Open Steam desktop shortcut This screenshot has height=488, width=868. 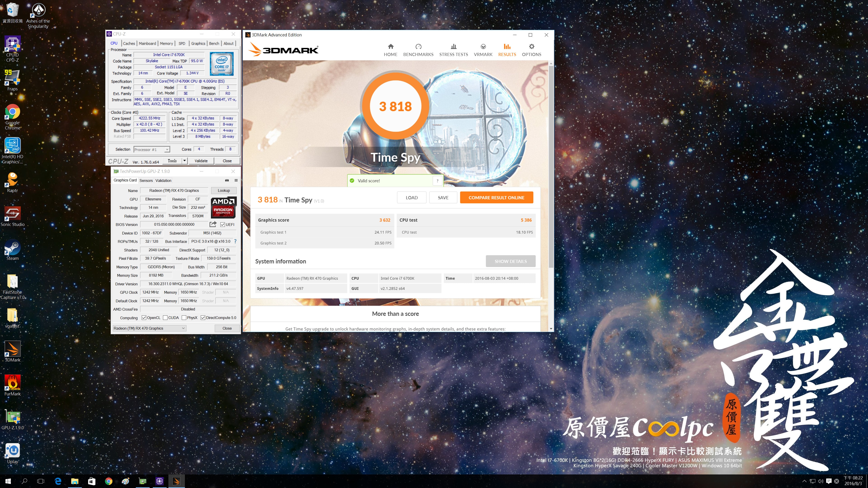(x=12, y=250)
